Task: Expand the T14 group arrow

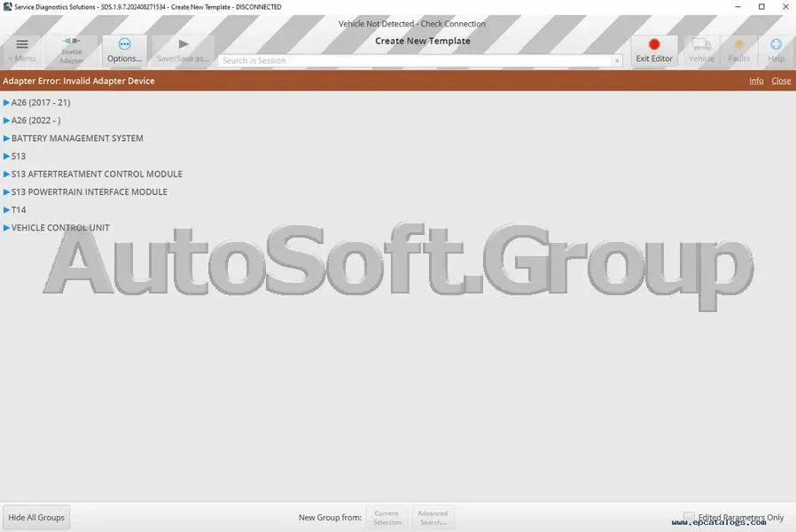Action: click(6, 209)
